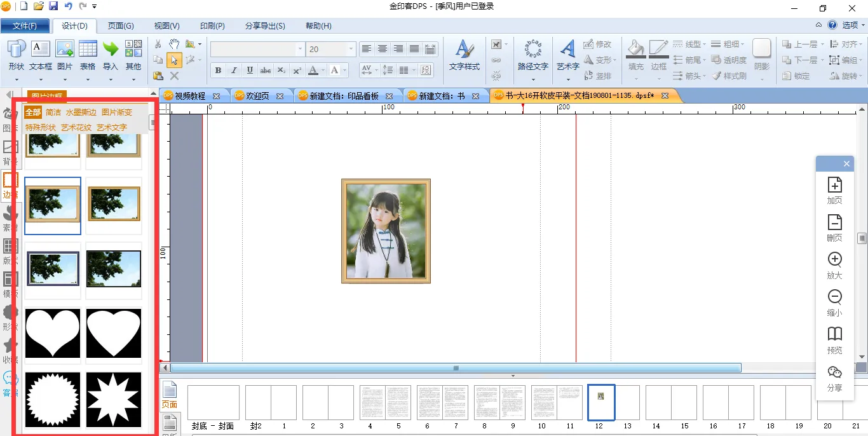Toggle bold text formatting

(219, 71)
